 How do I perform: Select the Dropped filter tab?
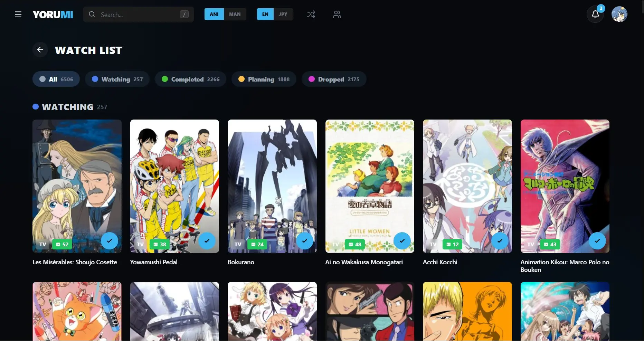pos(334,79)
